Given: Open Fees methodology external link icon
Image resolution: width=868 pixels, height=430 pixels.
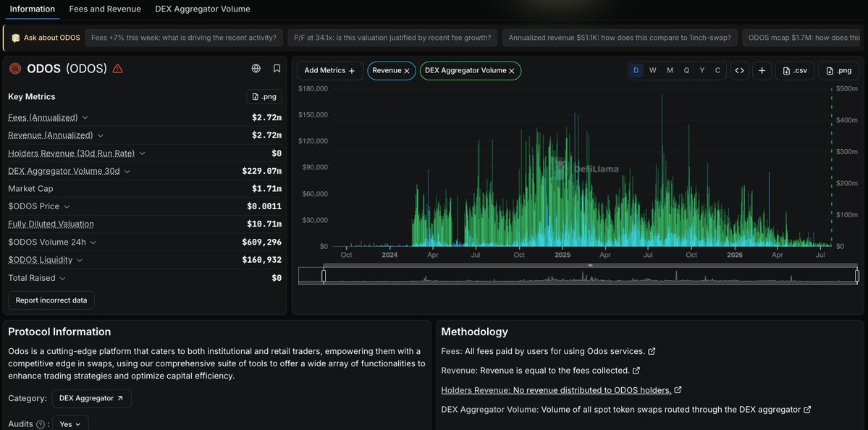Looking at the screenshot, I should click(x=652, y=351).
